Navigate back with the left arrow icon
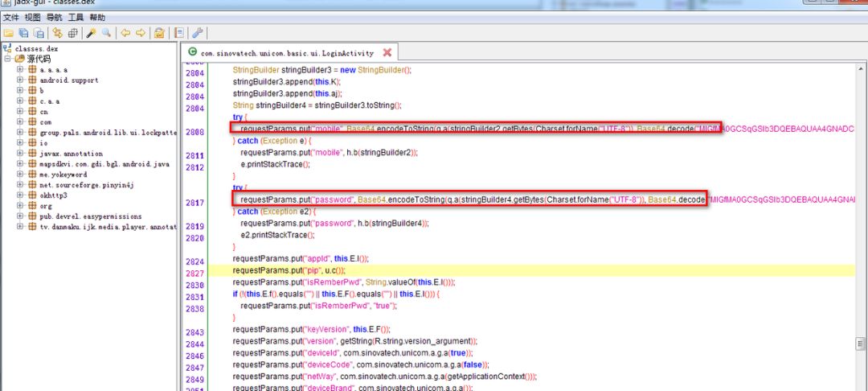The width and height of the screenshot is (868, 391). 125,33
